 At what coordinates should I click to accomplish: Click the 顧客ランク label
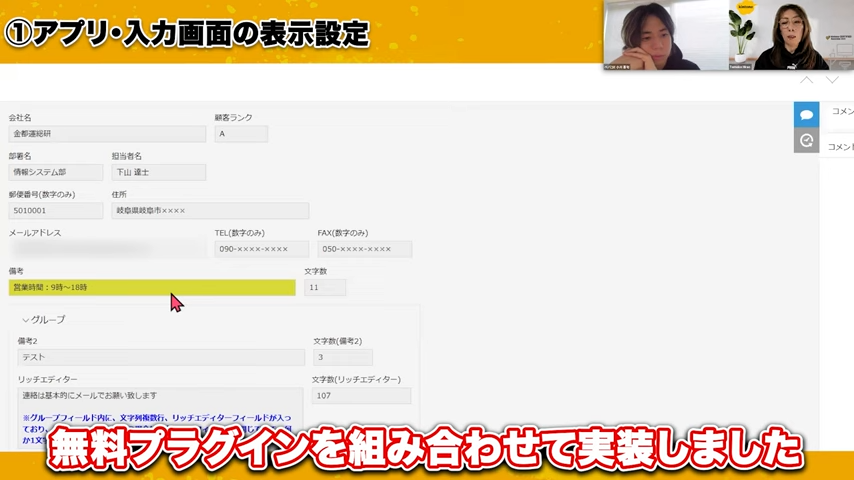pos(233,118)
